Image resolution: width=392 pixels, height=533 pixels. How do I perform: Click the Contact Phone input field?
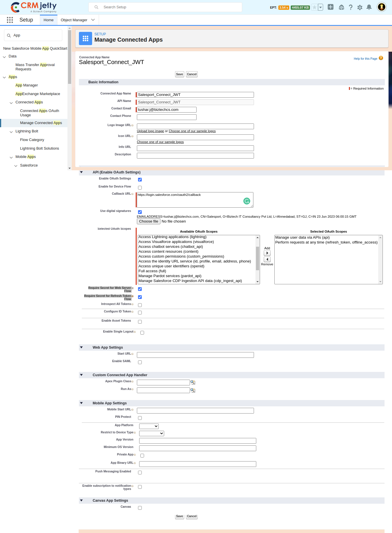(x=166, y=117)
